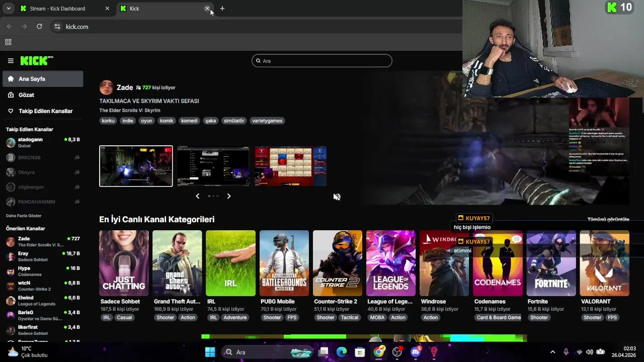
Task: Open PANDAHANIMM offline channel
Action: click(43, 202)
